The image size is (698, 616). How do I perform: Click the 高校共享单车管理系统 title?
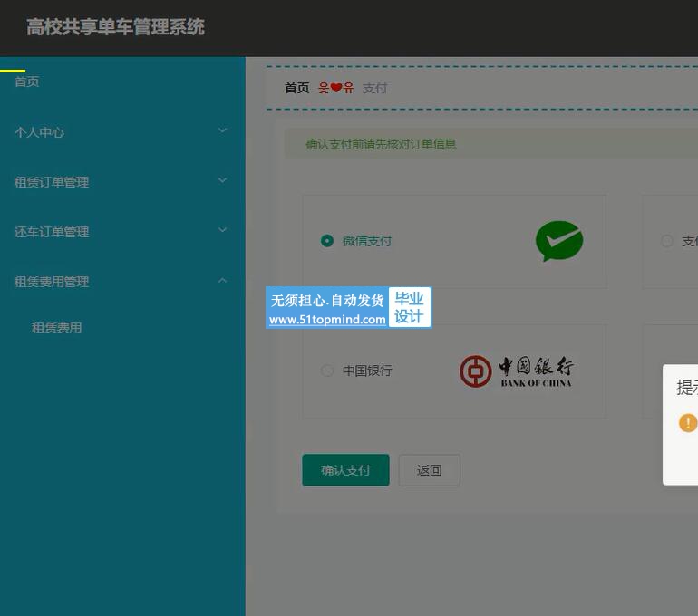click(116, 26)
